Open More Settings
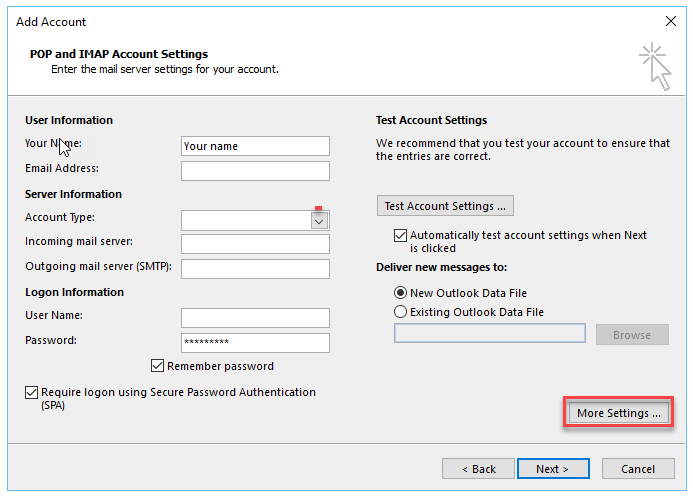The width and height of the screenshot is (693, 496). click(x=618, y=413)
